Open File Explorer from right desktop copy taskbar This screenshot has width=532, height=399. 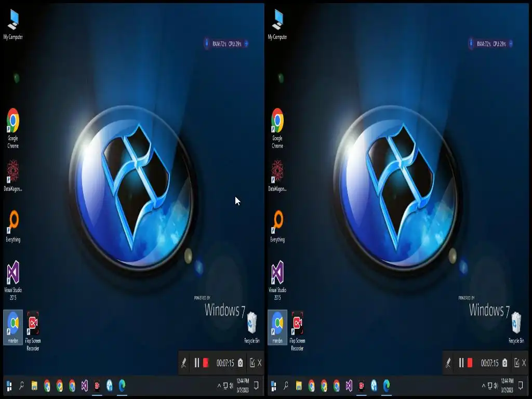299,386
